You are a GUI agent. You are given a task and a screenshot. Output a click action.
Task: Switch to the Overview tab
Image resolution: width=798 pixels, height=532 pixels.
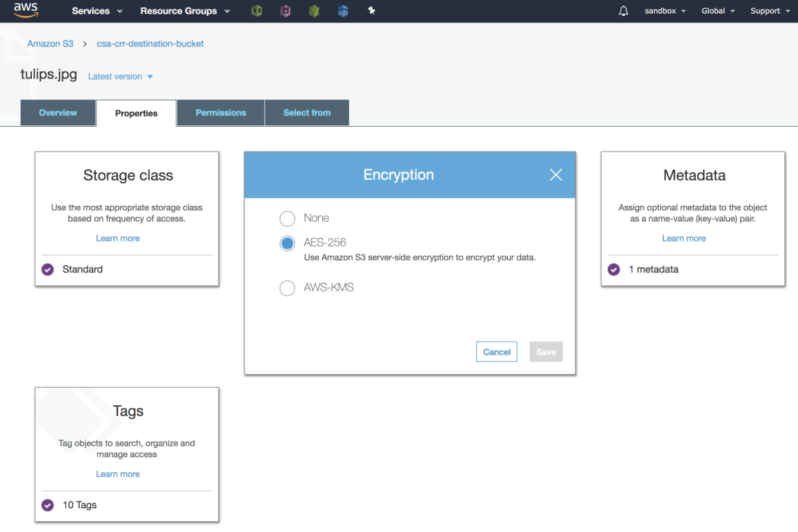(x=57, y=112)
